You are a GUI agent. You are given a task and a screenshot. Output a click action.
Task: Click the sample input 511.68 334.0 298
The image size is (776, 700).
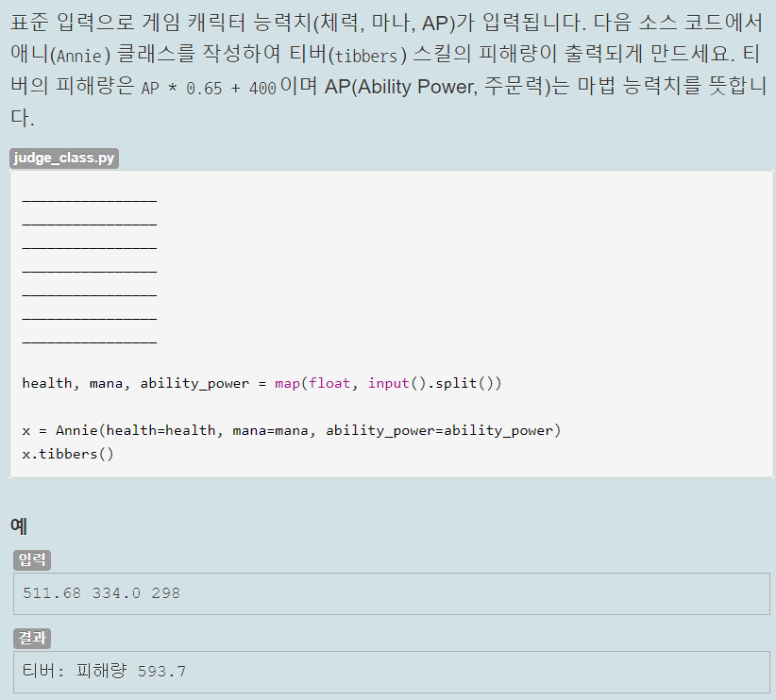pos(101,593)
